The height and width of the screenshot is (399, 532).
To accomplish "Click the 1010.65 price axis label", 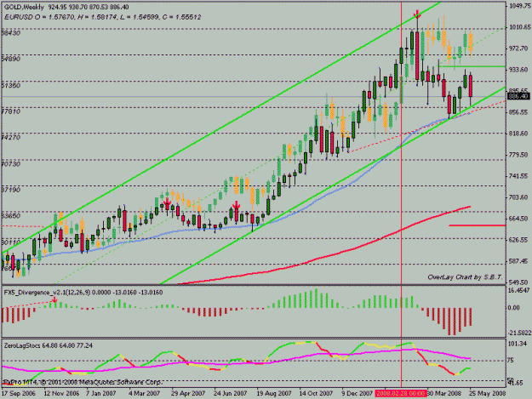I will point(519,27).
